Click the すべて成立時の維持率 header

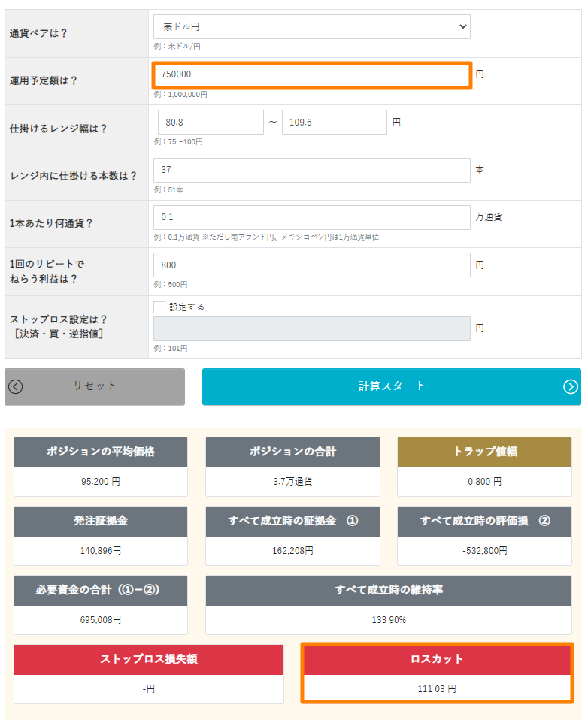389,590
